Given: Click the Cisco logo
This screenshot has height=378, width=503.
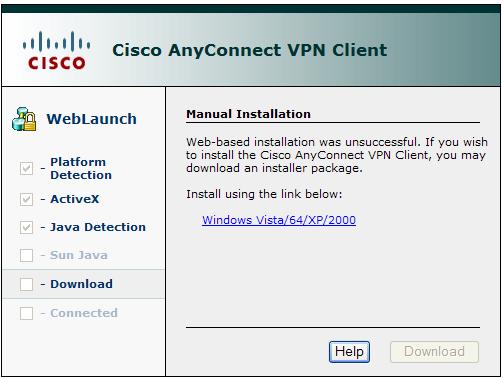Looking at the screenshot, I should pos(56,50).
